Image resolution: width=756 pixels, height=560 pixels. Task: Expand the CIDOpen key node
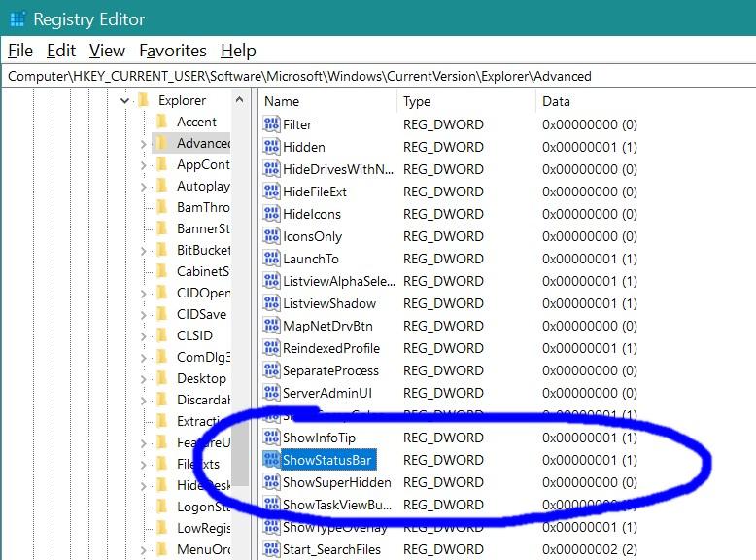coord(143,294)
